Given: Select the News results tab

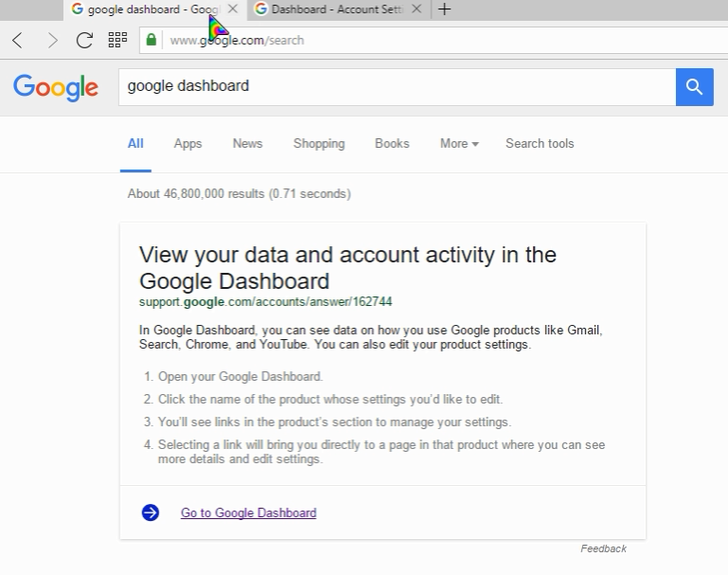Looking at the screenshot, I should 247,144.
